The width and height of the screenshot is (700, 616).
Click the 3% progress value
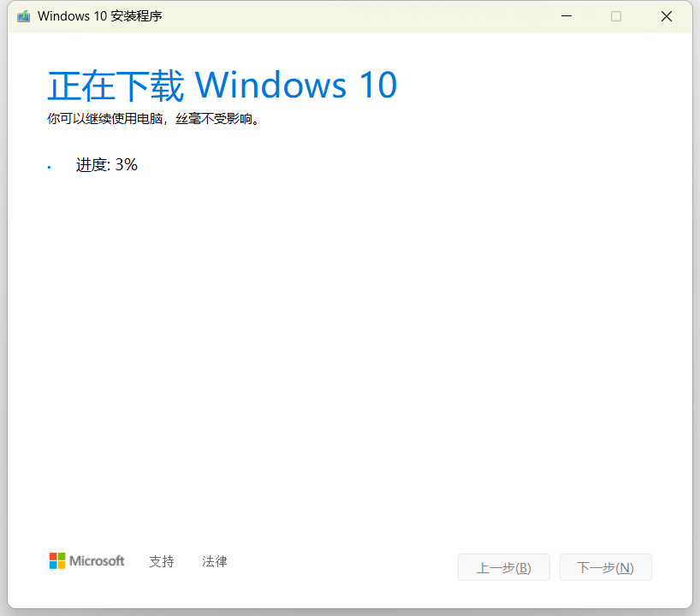pyautogui.click(x=127, y=165)
